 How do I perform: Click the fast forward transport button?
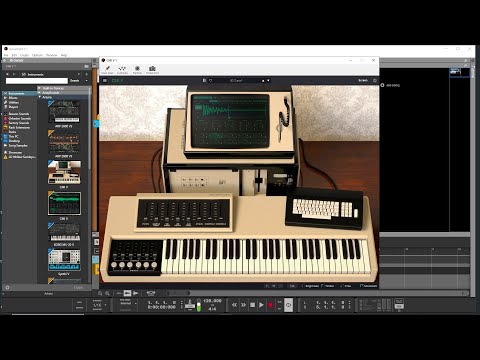[x=243, y=305]
